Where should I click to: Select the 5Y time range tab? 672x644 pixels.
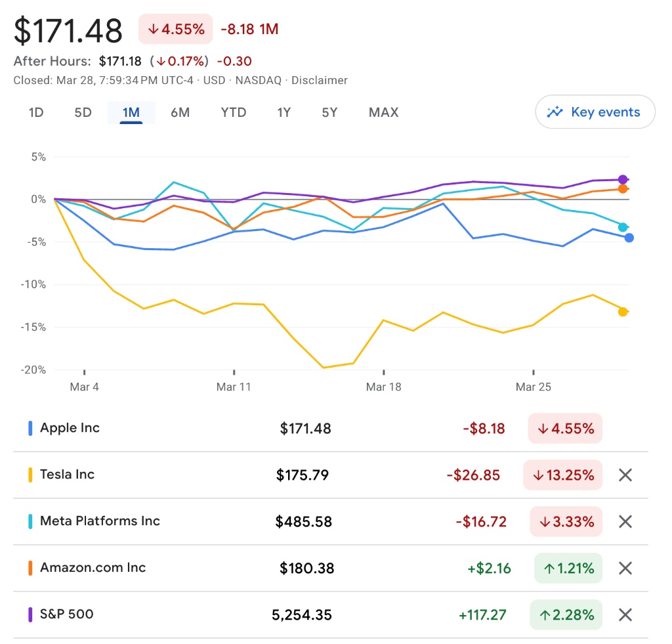(x=329, y=112)
